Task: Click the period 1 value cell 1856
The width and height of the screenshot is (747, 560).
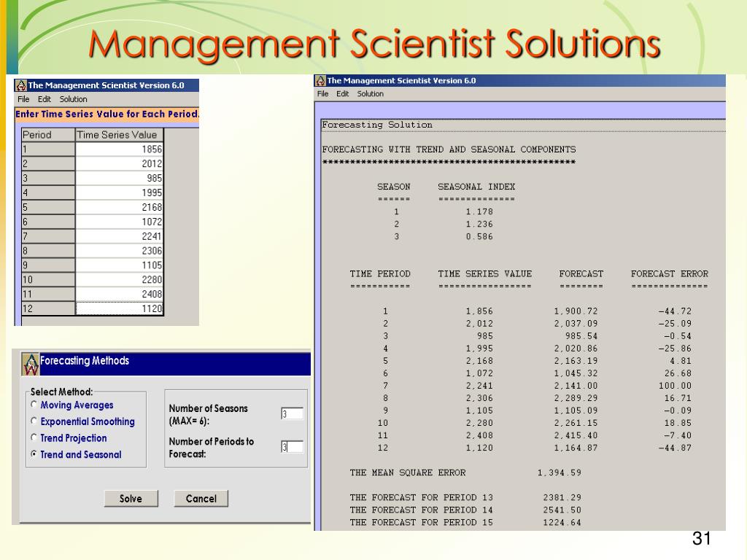Action: [119, 149]
